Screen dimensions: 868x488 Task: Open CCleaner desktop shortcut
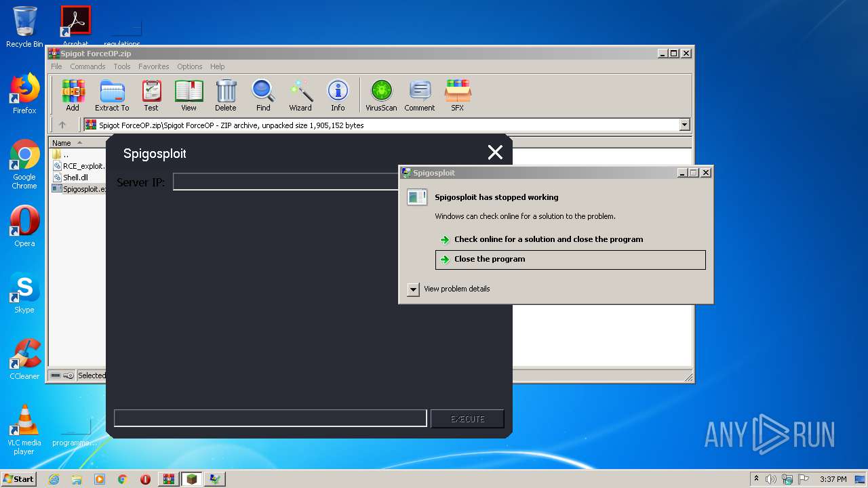pos(24,360)
